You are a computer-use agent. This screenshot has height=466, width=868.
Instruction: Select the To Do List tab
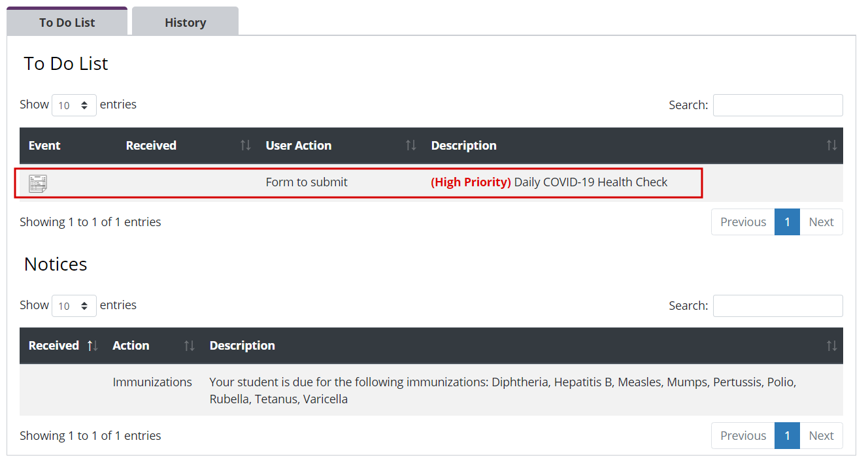click(67, 22)
